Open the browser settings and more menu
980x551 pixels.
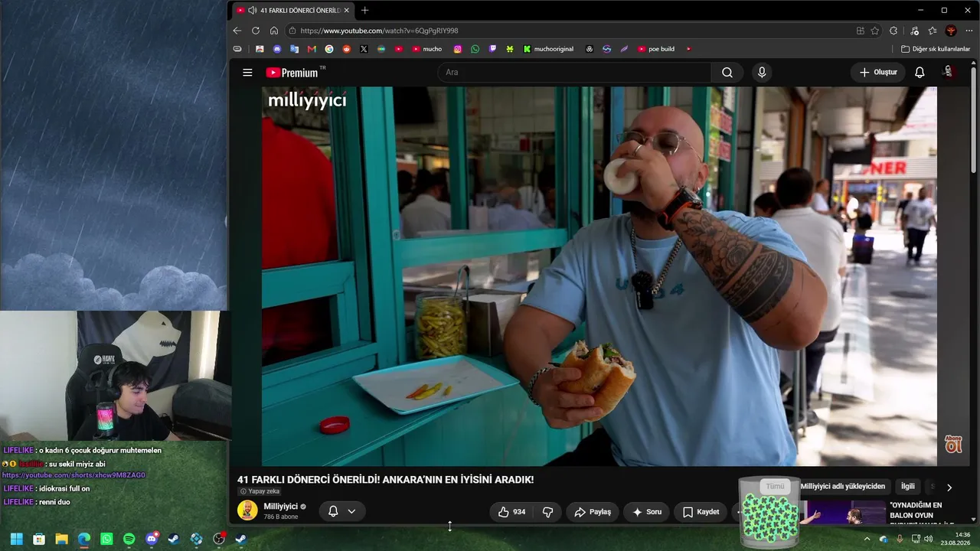tap(969, 31)
